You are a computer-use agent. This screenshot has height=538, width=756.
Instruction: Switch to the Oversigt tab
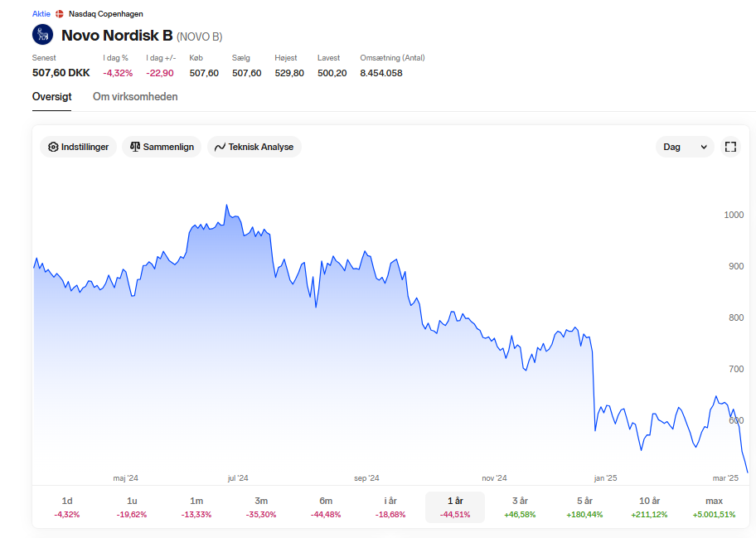(x=51, y=96)
